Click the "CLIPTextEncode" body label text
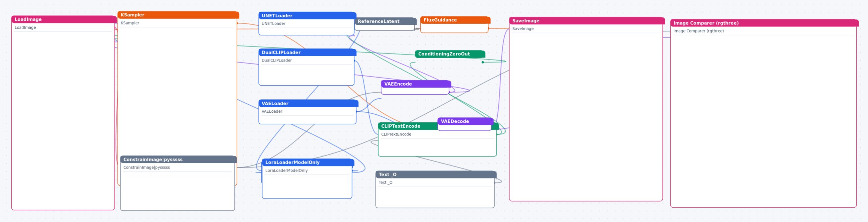 pos(396,134)
